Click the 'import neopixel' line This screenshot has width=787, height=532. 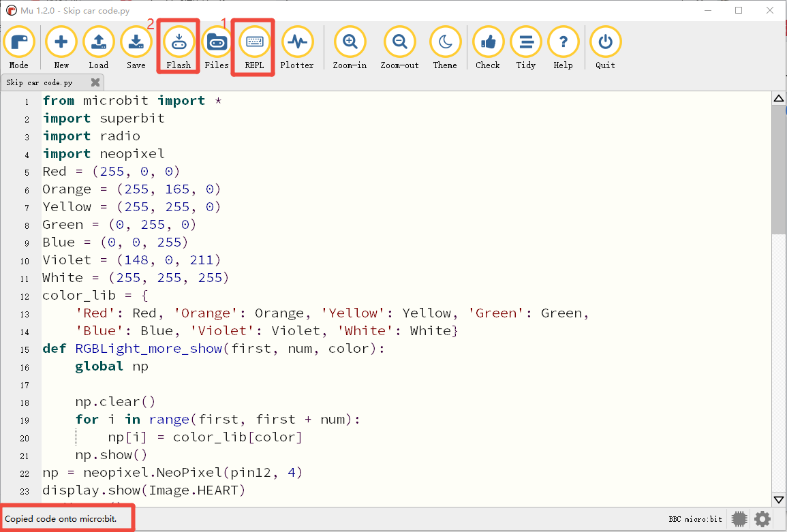(x=104, y=153)
